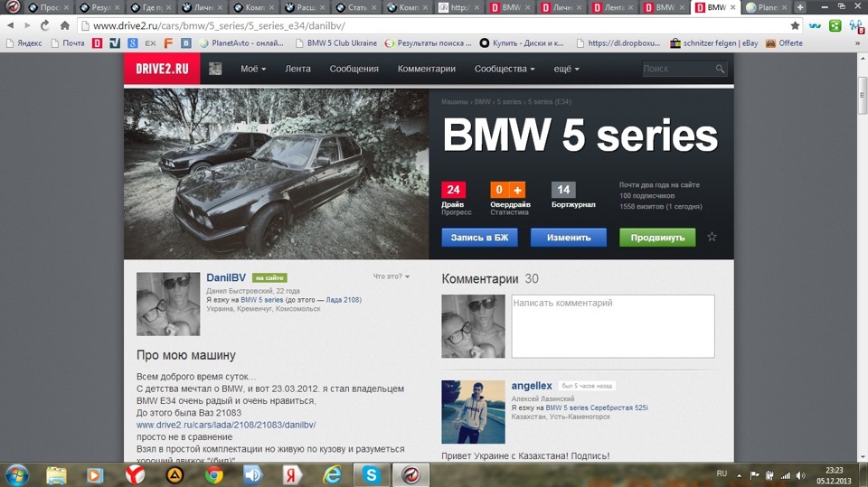Show more bookmarks with the chevron
The image size is (868, 487).
[x=858, y=43]
